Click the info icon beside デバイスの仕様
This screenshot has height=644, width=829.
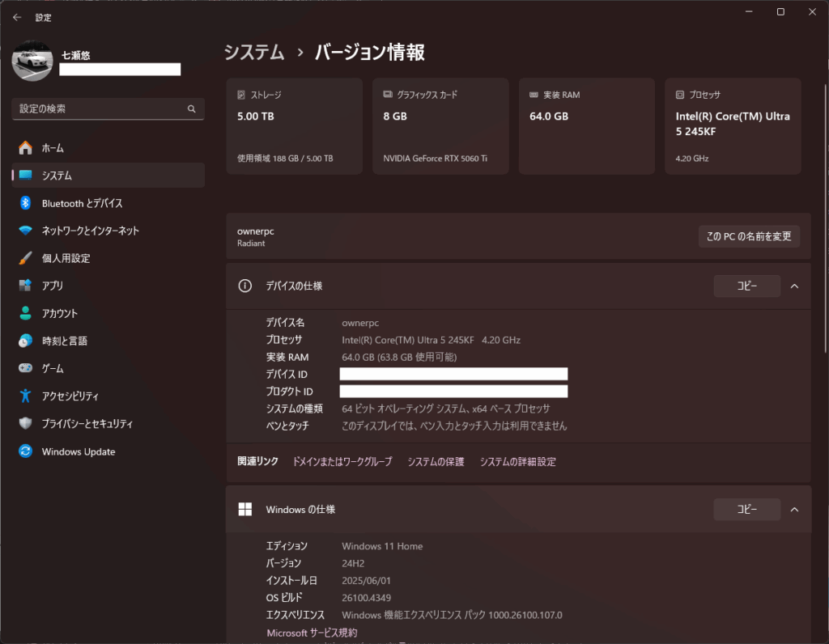pos(244,286)
